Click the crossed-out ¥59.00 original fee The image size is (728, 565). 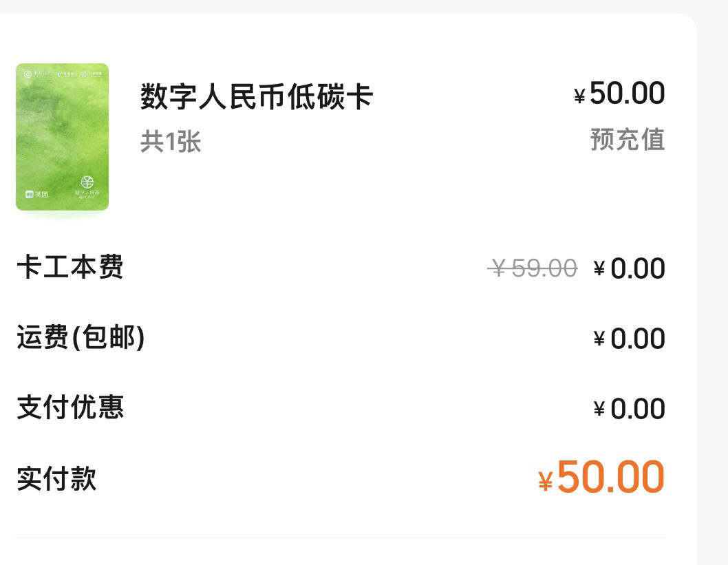click(533, 268)
